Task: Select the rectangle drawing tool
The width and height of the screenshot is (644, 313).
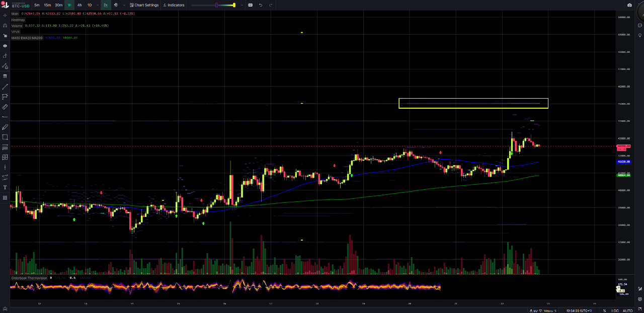Action: coord(5,137)
